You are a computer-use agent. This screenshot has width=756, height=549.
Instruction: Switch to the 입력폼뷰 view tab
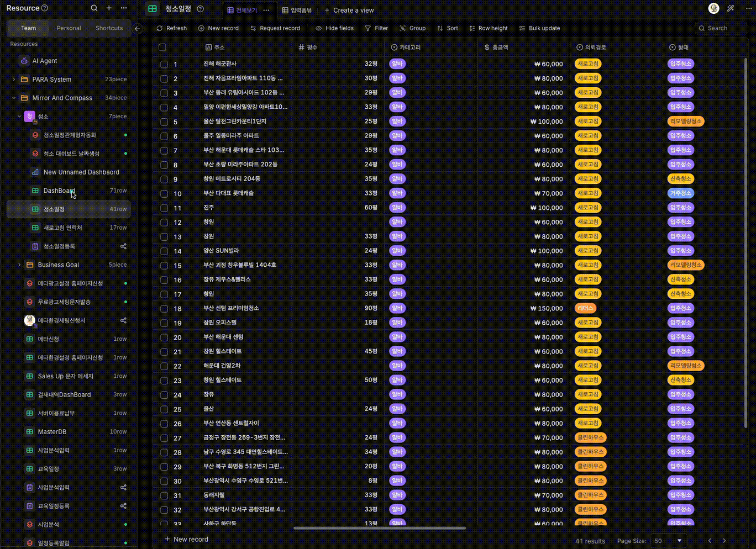pyautogui.click(x=297, y=10)
